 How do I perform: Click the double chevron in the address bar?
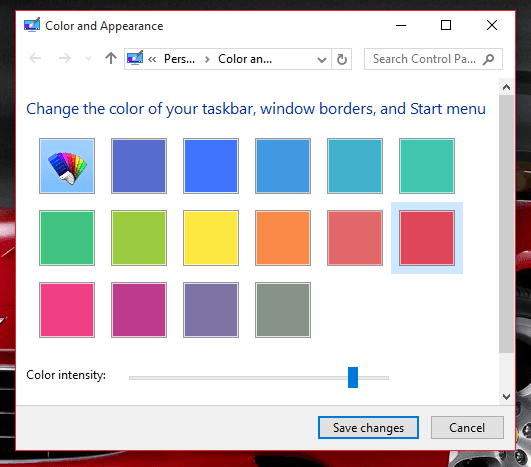152,60
